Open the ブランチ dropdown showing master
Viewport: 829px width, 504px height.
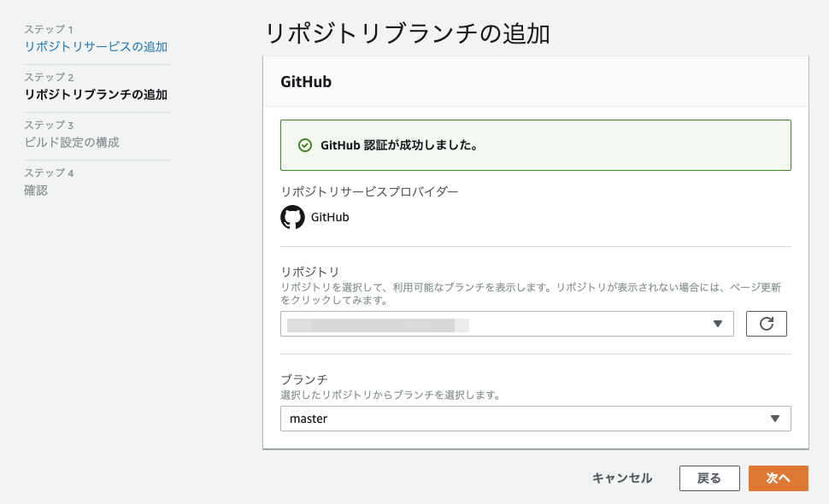[x=536, y=419]
